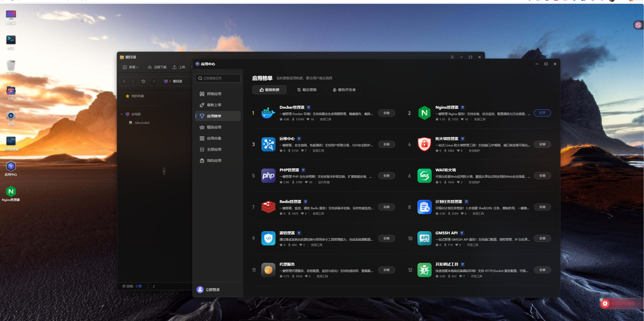The image size is (644, 321).
Task: Select 应用榜单 in the sidebar
Action: [x=218, y=116]
